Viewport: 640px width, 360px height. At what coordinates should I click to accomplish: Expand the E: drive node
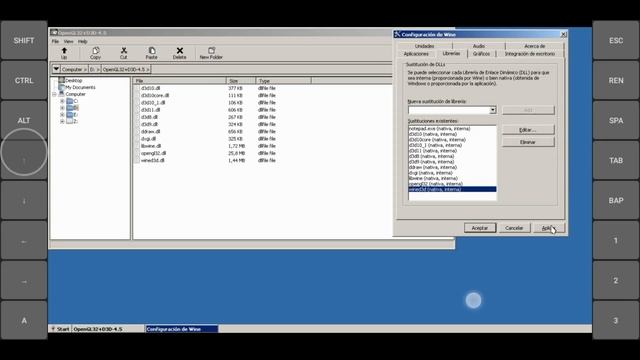click(x=62, y=115)
